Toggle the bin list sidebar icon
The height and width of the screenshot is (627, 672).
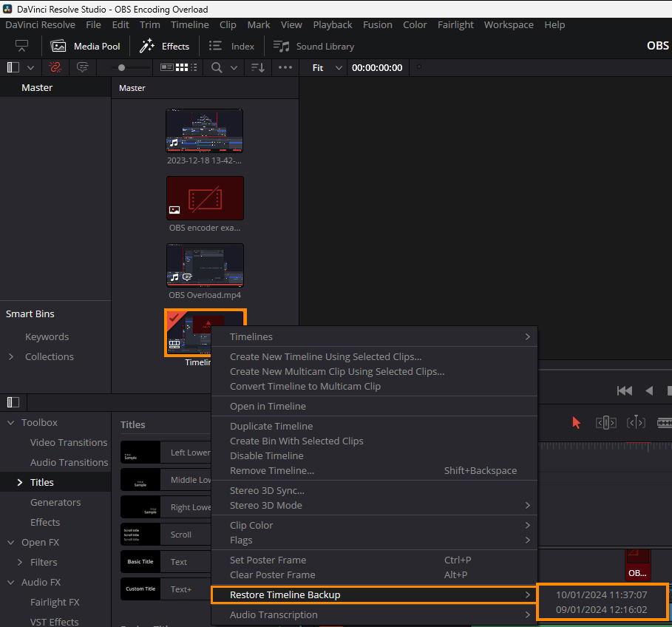pos(13,67)
